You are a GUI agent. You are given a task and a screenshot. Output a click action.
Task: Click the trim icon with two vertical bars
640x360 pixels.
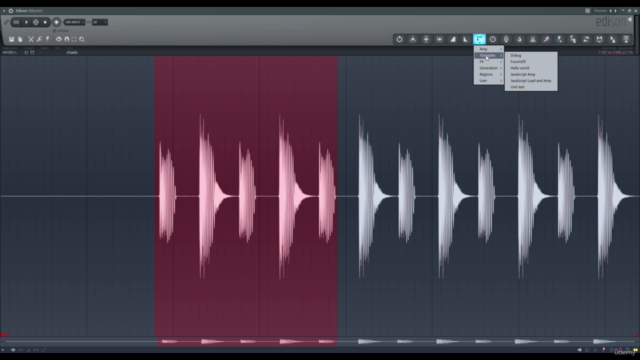[x=440, y=39]
